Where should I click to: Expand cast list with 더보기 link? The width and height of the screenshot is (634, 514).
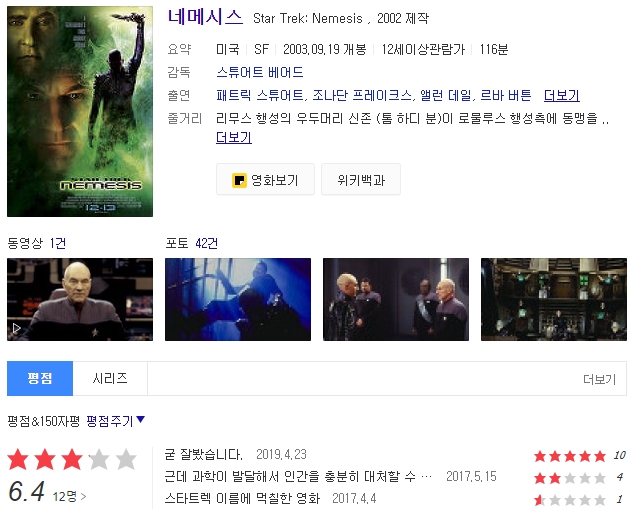click(562, 95)
